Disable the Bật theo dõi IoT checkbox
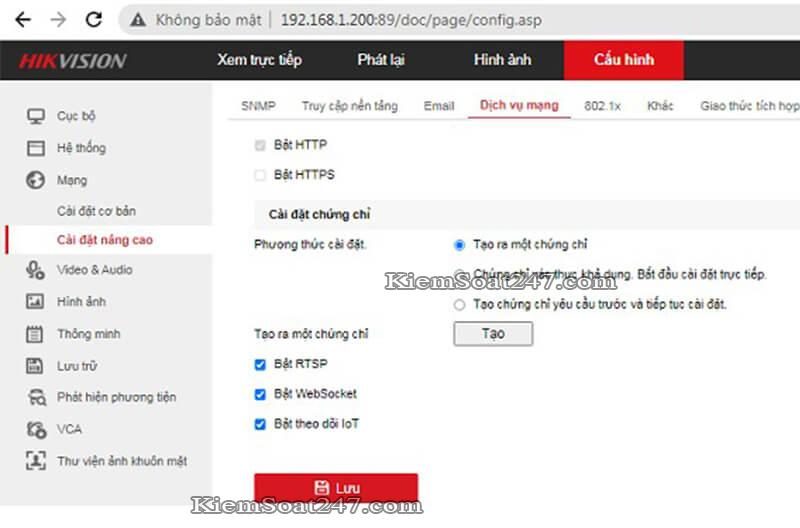Screen dimensions: 800x528 [260, 424]
